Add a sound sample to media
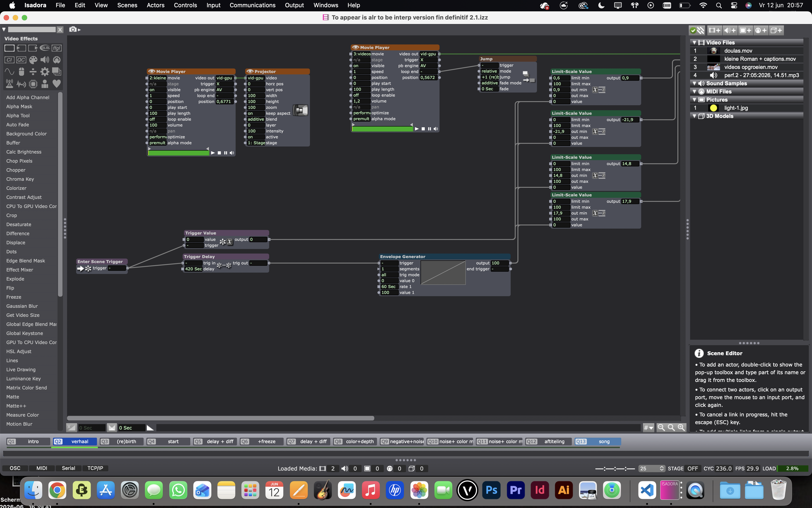 pyautogui.click(x=730, y=30)
